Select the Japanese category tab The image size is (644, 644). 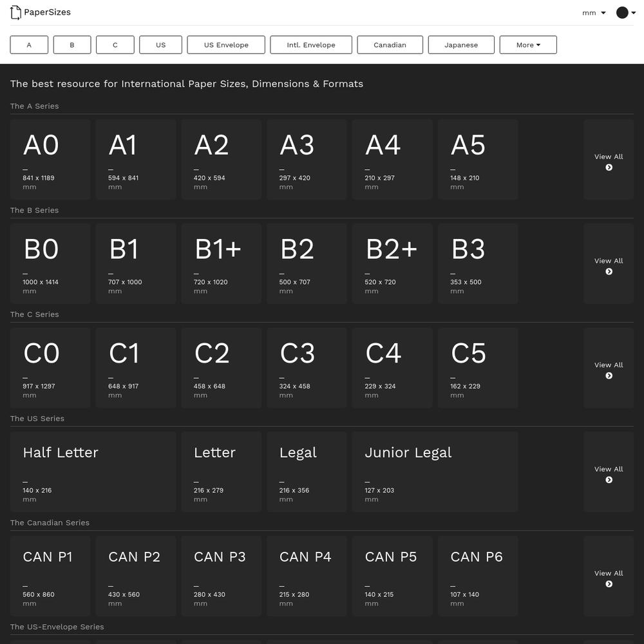461,45
